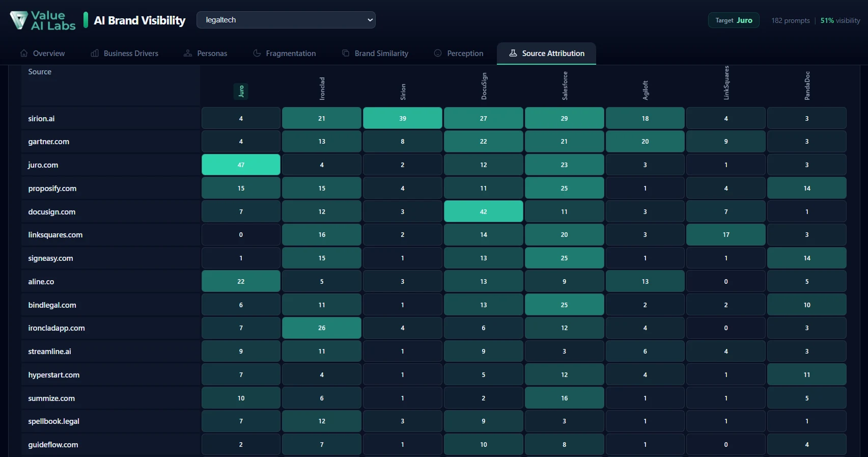Click the Salesforce column header
868x457 pixels.
click(565, 86)
